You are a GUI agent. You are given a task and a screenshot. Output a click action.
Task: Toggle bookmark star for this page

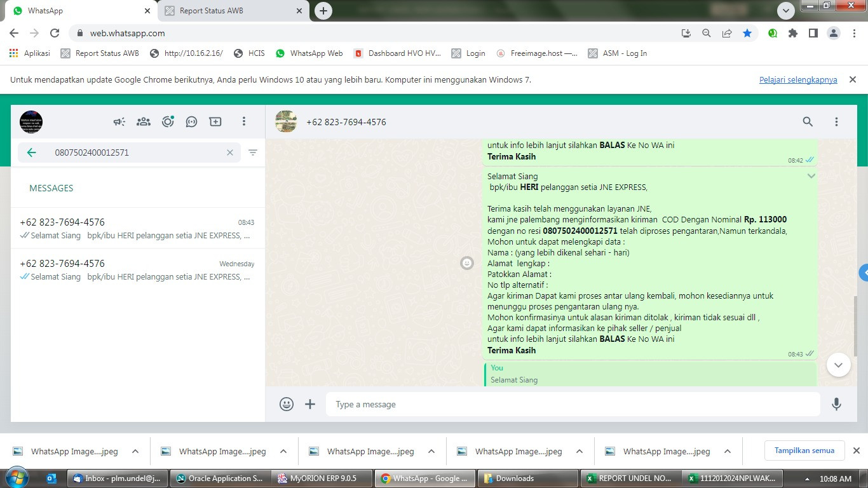point(747,33)
